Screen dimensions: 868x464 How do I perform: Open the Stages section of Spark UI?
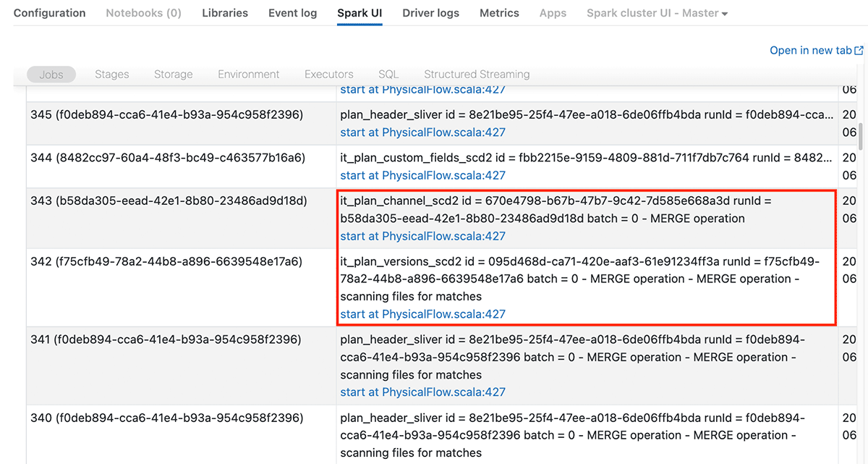[x=111, y=74]
